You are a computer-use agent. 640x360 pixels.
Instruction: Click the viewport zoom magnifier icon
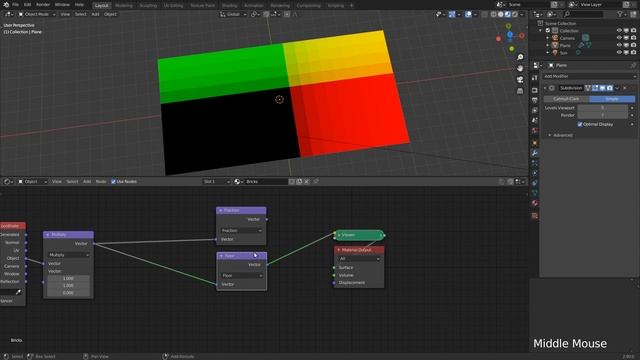[520, 57]
